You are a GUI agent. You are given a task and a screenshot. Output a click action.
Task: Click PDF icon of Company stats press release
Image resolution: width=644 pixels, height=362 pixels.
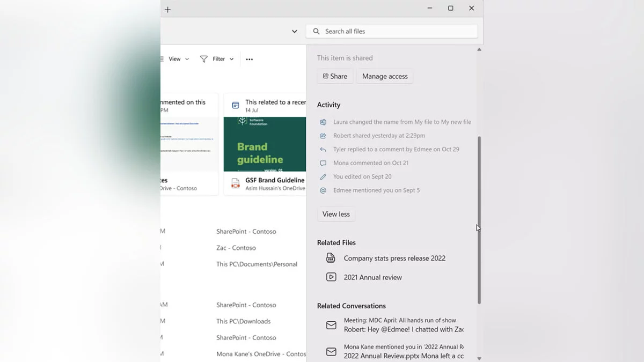pos(331,258)
